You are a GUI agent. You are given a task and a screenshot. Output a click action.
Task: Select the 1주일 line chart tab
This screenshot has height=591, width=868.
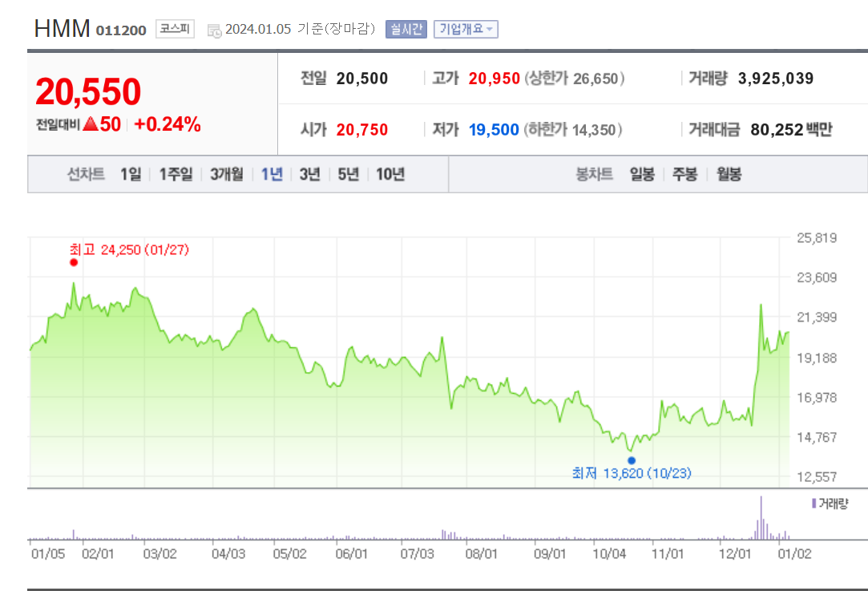point(176,175)
